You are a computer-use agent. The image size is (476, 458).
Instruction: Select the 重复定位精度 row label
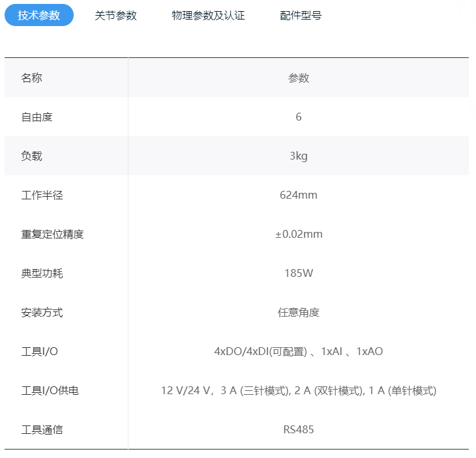53,235
